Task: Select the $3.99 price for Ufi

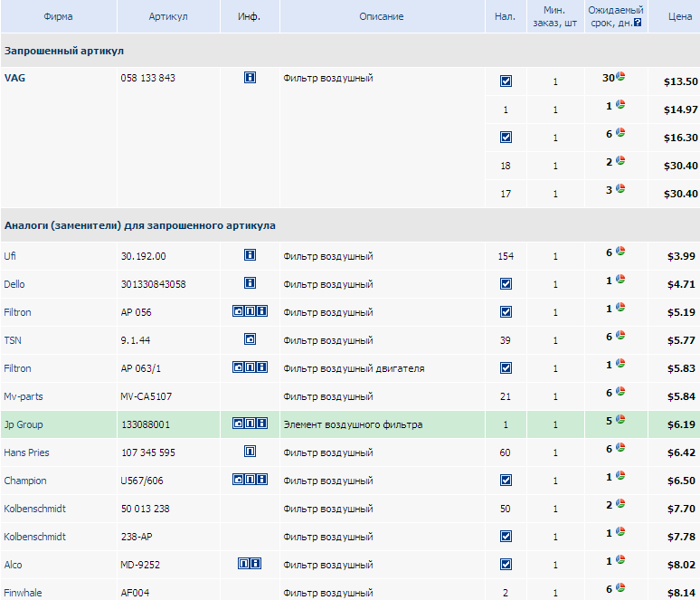Action: coord(681,256)
